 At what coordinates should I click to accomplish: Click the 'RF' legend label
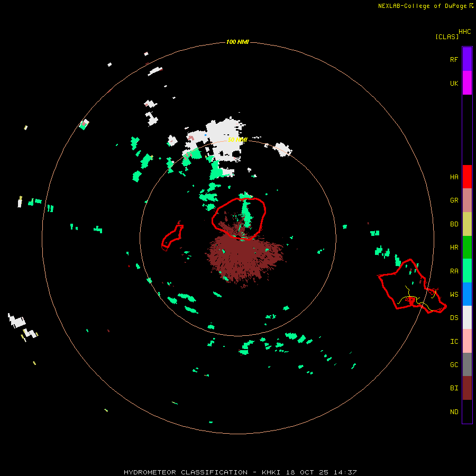(x=454, y=59)
